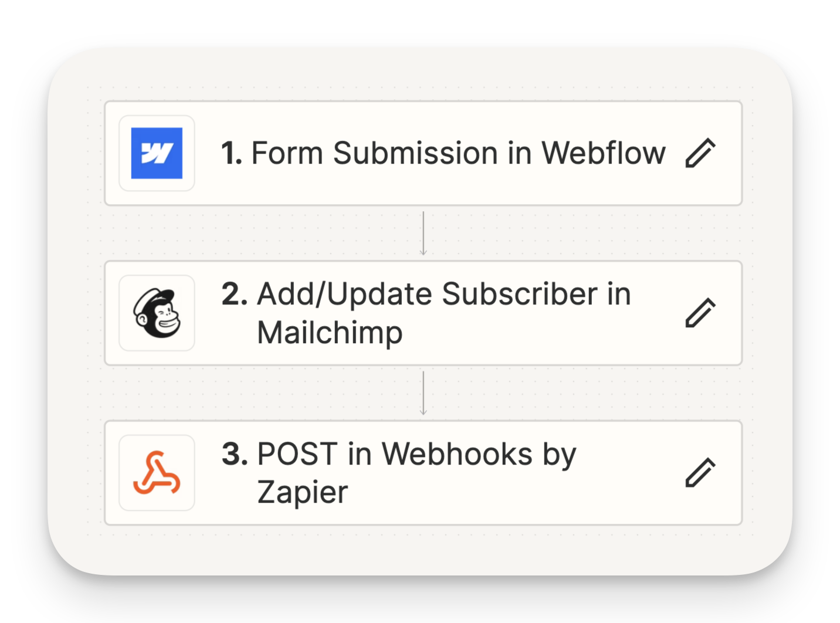Click the word "Zapier" in step 3 title
Screen dimensions: 840x623
click(303, 492)
